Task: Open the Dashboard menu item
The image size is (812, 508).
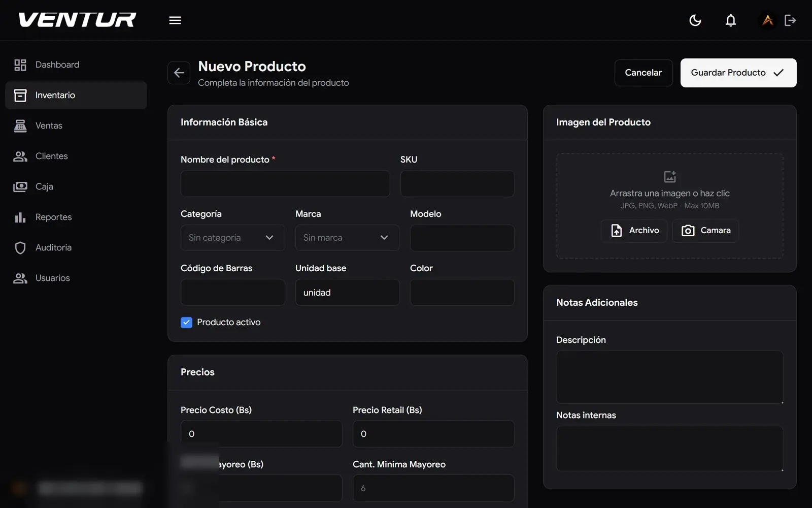Action: tap(76, 65)
